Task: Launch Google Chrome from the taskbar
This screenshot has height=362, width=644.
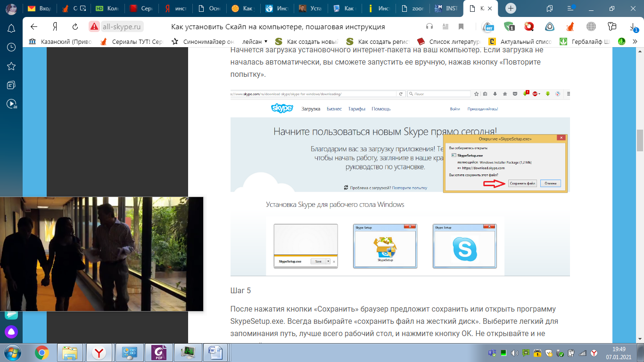Action: tap(42, 352)
